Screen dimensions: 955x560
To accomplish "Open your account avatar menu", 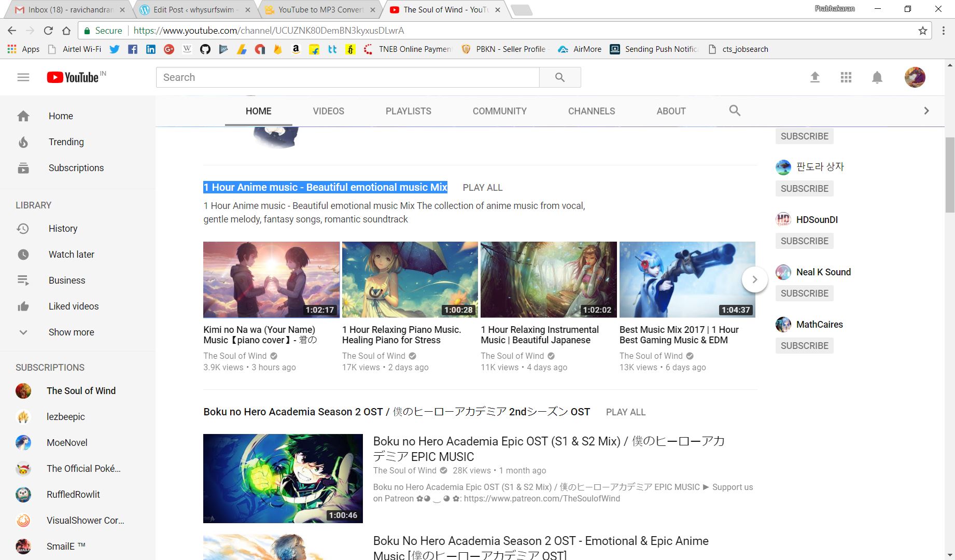I will point(915,77).
